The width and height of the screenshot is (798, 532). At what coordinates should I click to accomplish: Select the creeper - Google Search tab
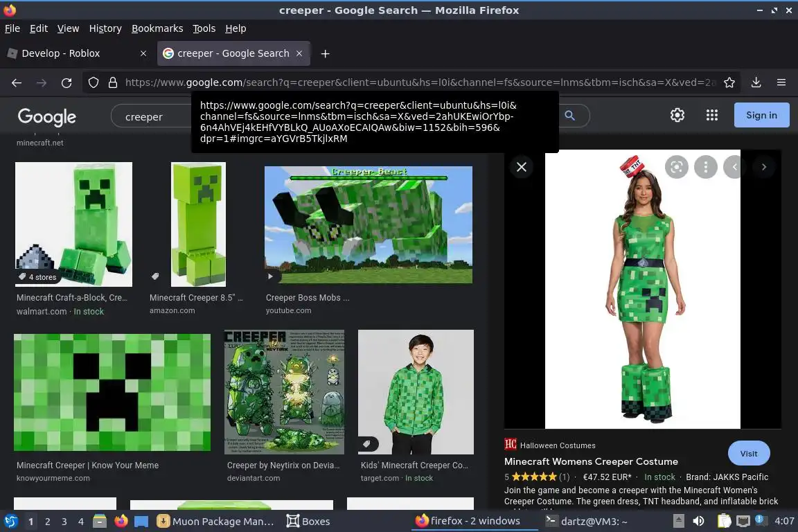pyautogui.click(x=233, y=53)
